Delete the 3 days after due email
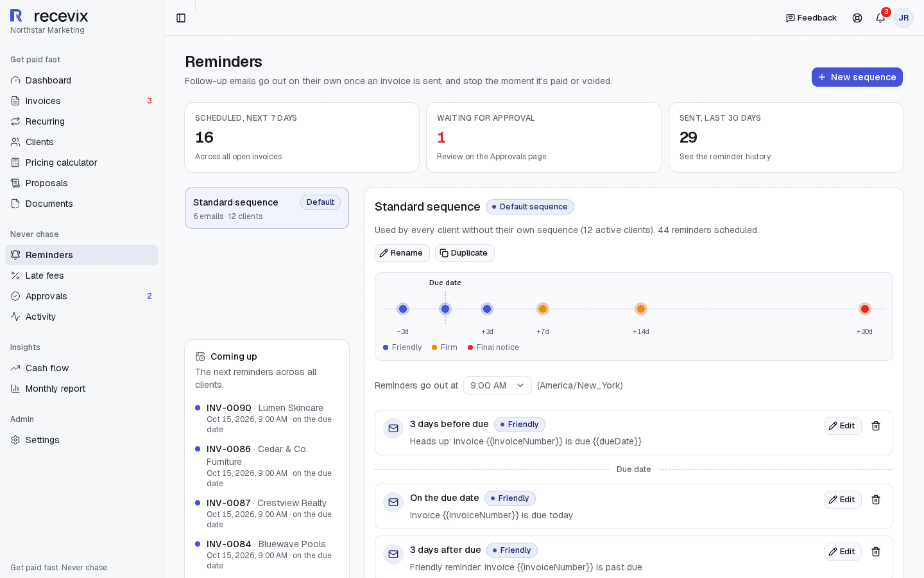Screen dimensions: 924x578 click(x=876, y=552)
